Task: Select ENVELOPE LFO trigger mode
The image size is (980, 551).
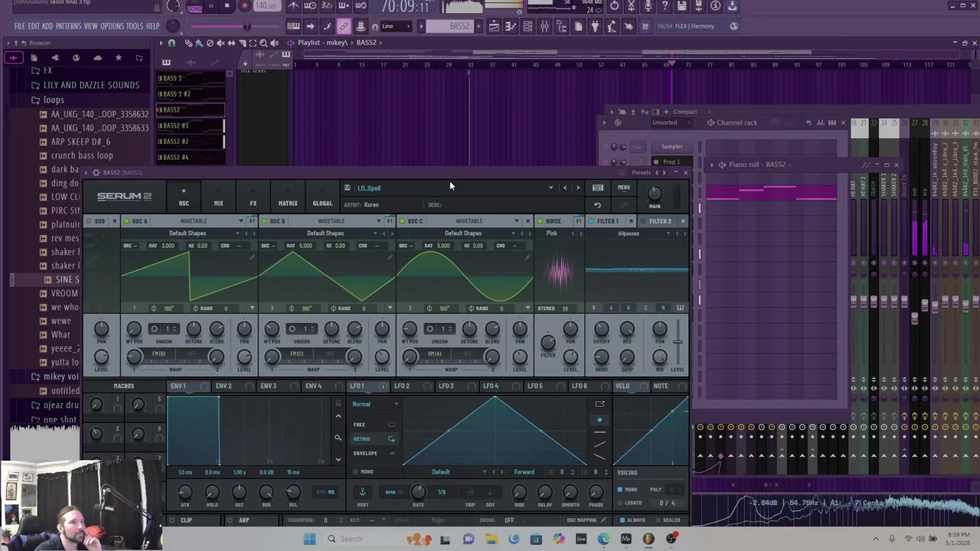Action: point(373,453)
